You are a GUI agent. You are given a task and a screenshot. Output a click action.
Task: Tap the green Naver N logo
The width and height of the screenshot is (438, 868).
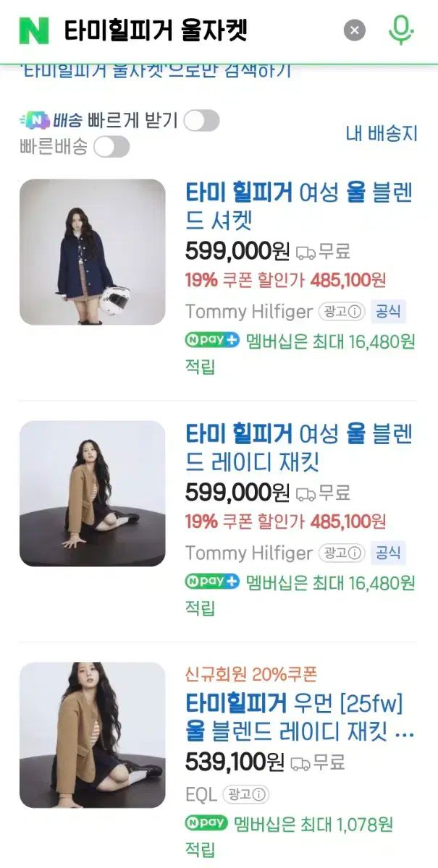pyautogui.click(x=34, y=30)
